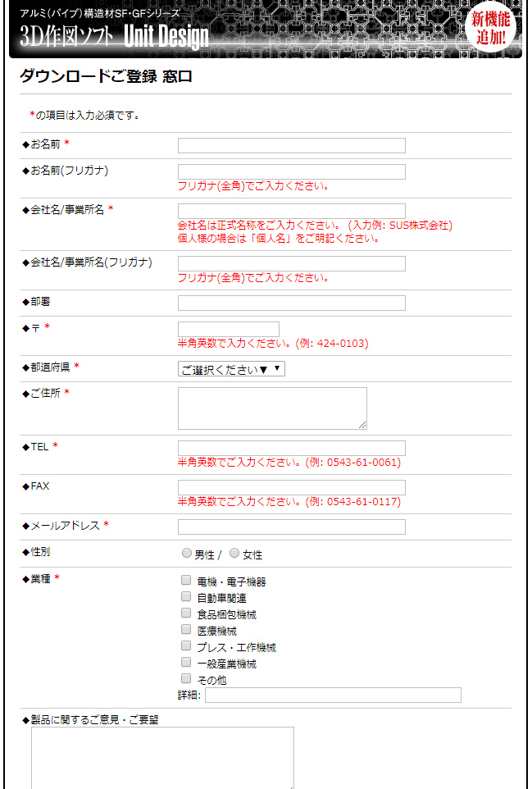The width and height of the screenshot is (532, 789).
Task: Check the プレス・工作機械 checkbox
Action: [186, 645]
